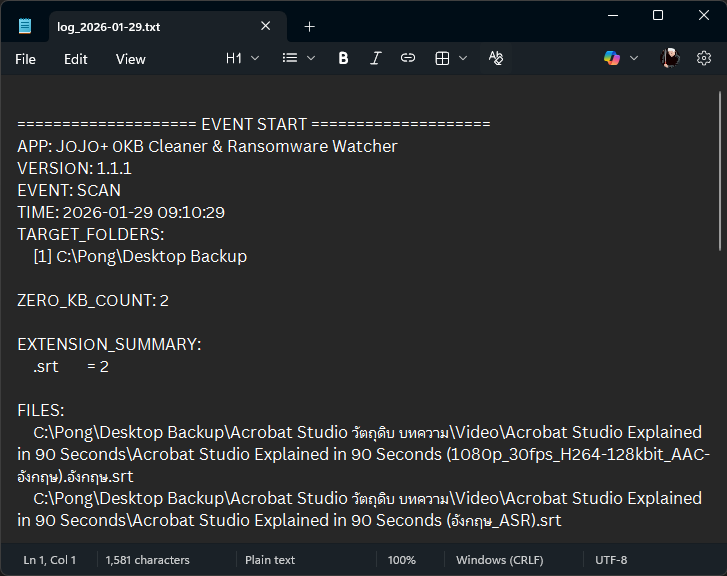This screenshot has width=727, height=576.
Task: Click the line 'TIME: 2026-01-29 09:10:29'
Action: click(121, 212)
